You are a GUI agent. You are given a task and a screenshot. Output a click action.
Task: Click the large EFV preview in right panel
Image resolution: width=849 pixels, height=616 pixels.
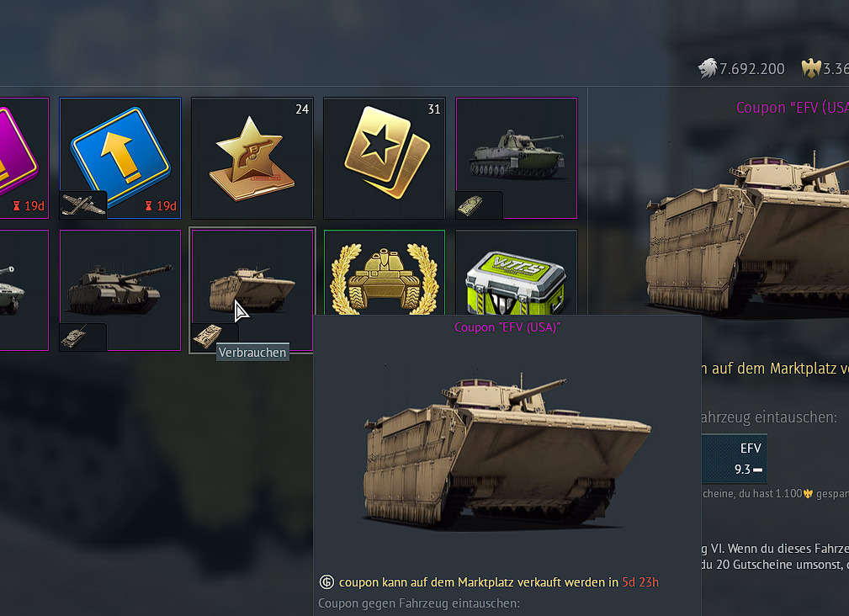[748, 235]
